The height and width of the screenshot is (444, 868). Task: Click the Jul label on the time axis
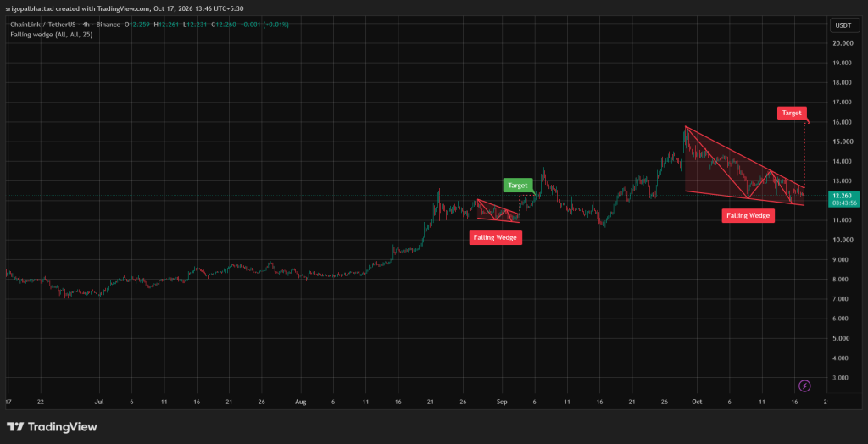point(100,402)
